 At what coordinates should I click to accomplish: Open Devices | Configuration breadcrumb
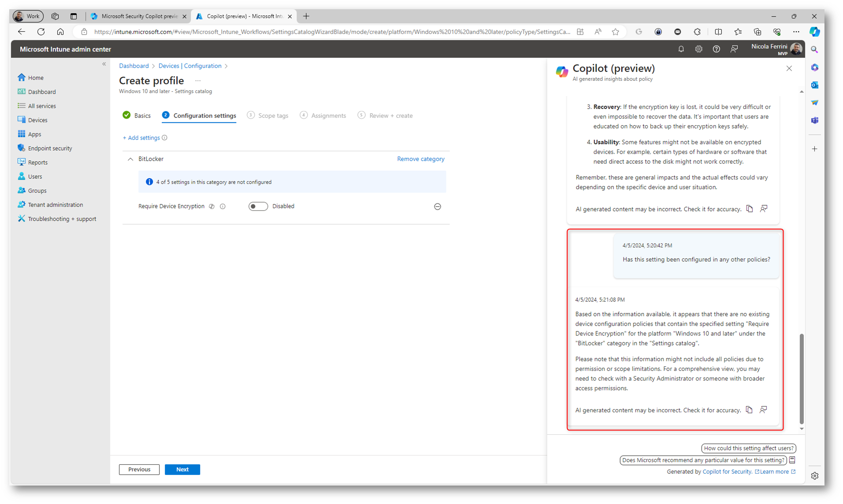[x=189, y=66]
